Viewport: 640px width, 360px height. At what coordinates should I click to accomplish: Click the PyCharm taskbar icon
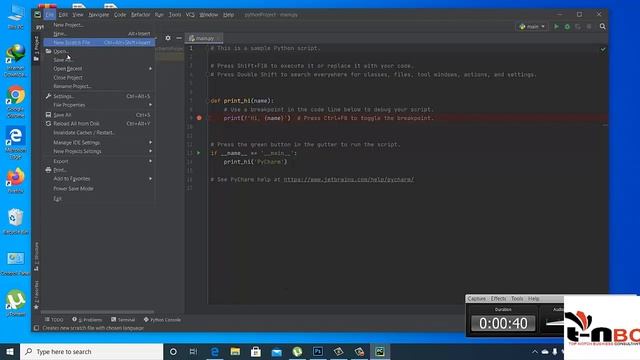click(x=380, y=351)
